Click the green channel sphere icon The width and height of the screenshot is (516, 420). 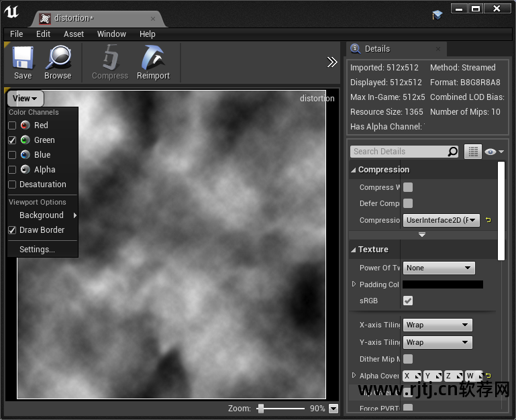[25, 140]
